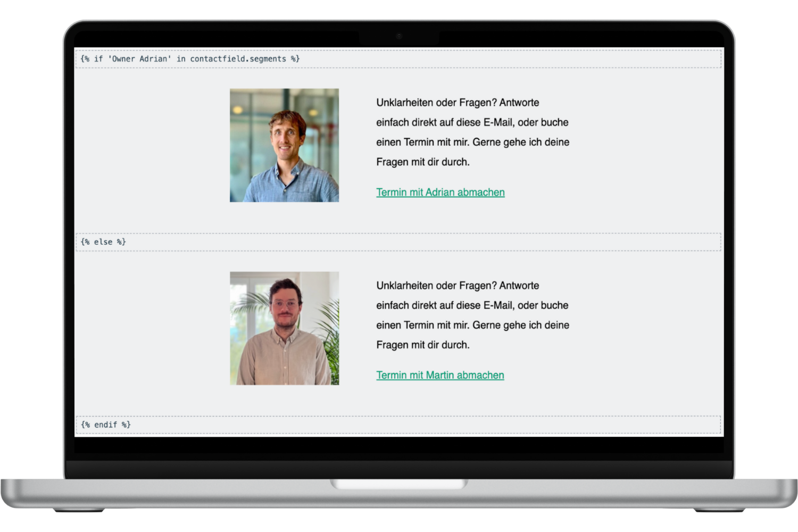Open the 'Termin mit Adrian abmachen' link
Viewport: 798px width, 532px height.
click(440, 192)
